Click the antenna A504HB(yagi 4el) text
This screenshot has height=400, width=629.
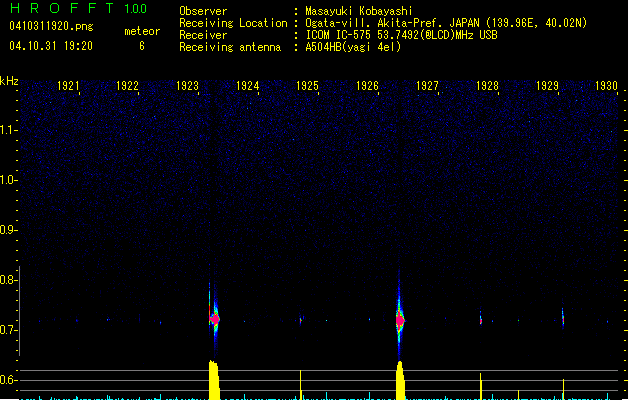pos(353,47)
